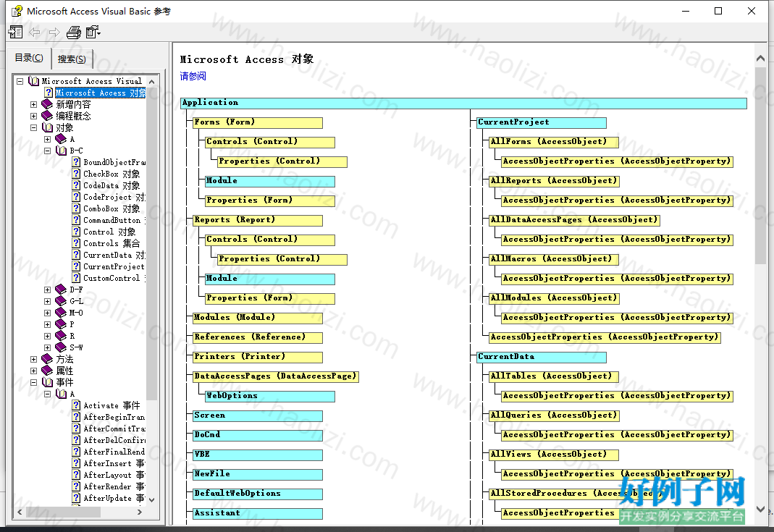
Task: Switch to the 搜索(S) tab
Action: tap(72, 59)
